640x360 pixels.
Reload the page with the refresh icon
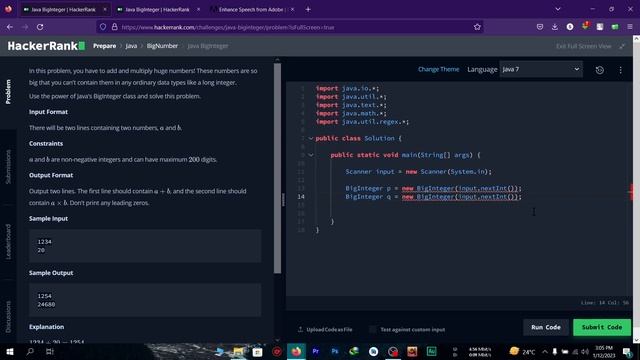pos(40,27)
